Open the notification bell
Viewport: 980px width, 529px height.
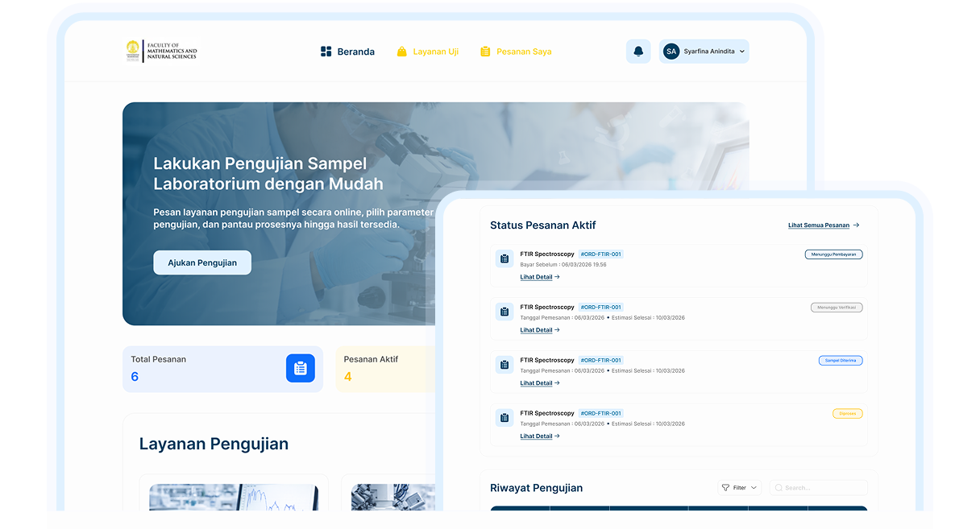[x=638, y=52]
